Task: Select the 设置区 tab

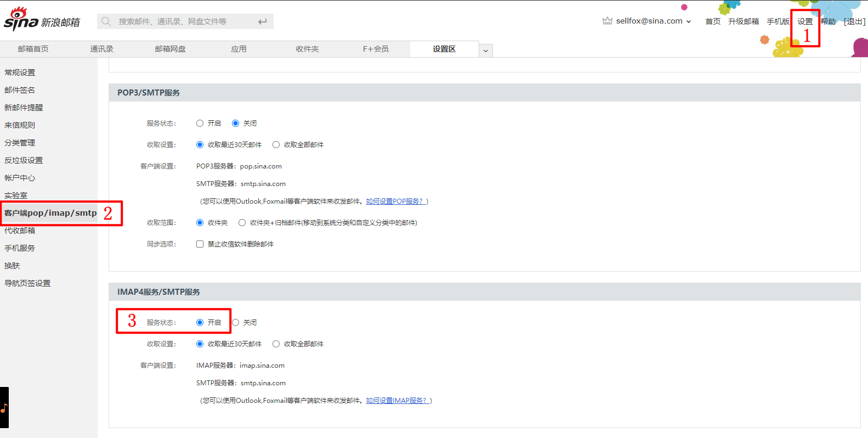Action: [x=444, y=49]
